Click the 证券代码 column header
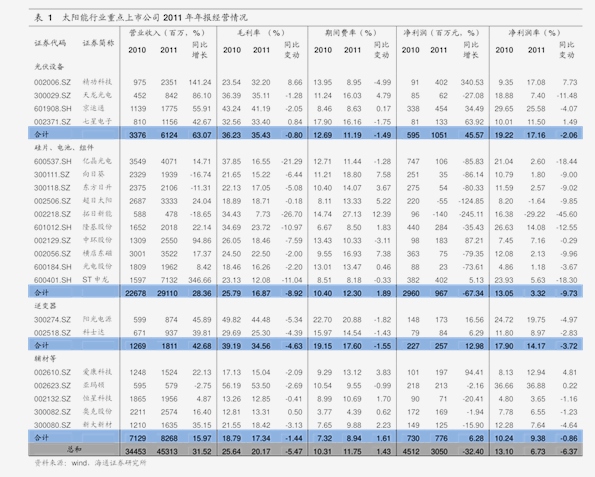595x477 pixels. (x=50, y=43)
